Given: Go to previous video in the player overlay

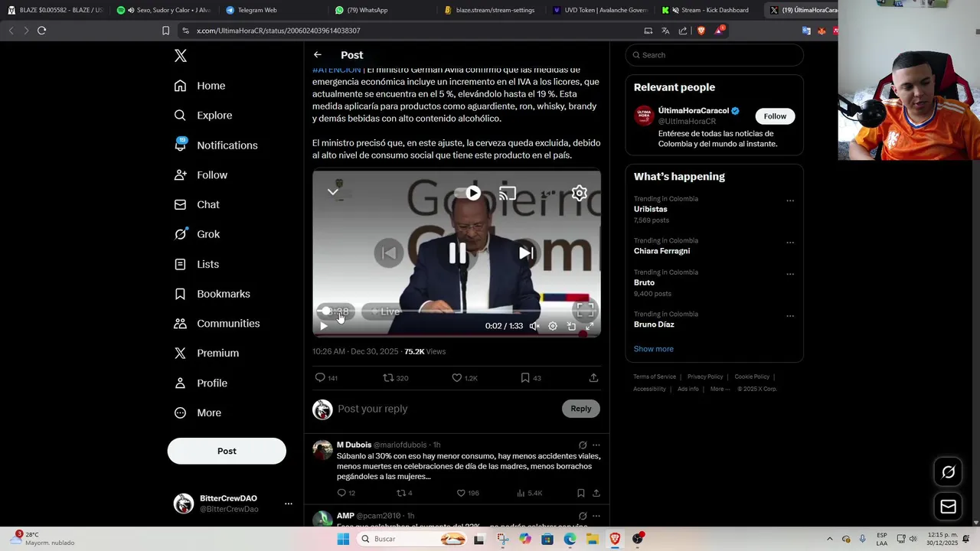Looking at the screenshot, I should click(x=388, y=253).
